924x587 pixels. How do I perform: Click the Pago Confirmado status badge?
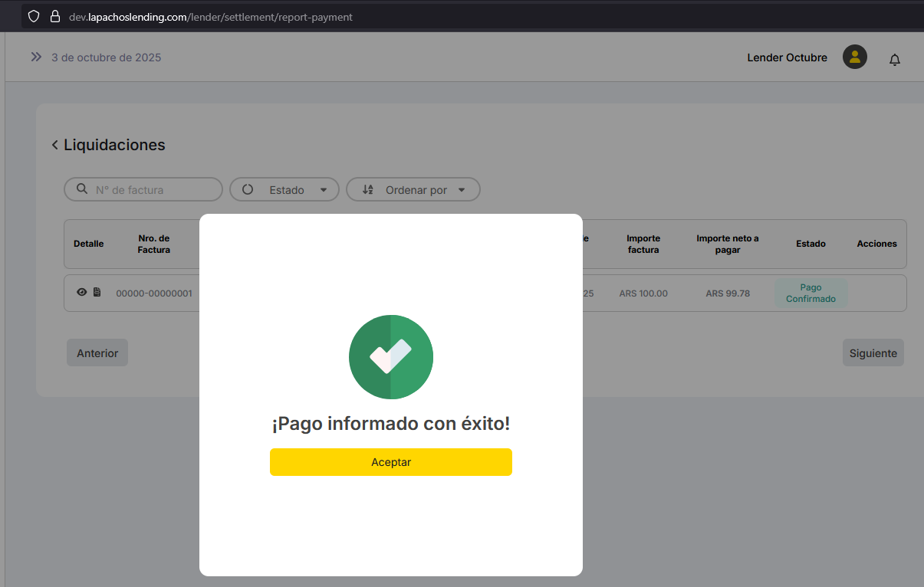811,293
